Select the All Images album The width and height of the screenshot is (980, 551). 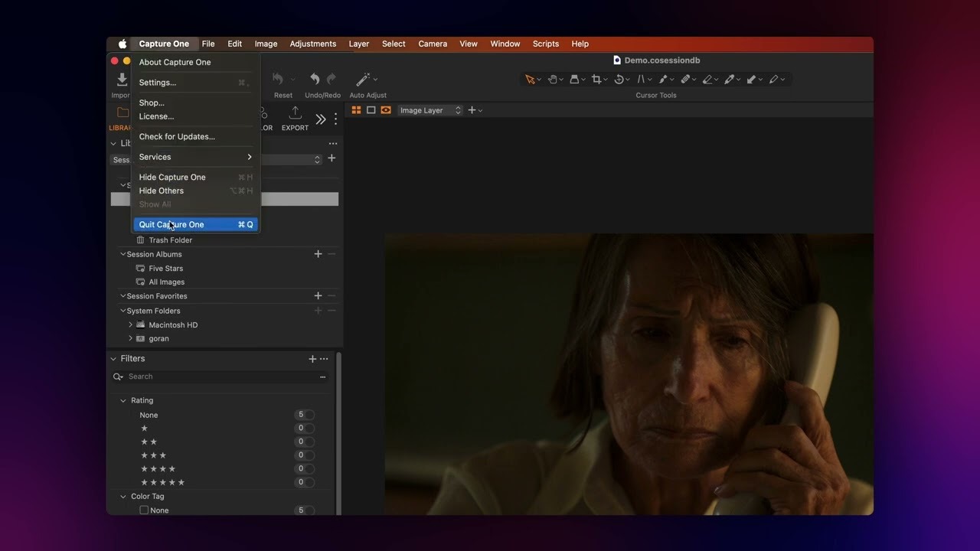167,282
